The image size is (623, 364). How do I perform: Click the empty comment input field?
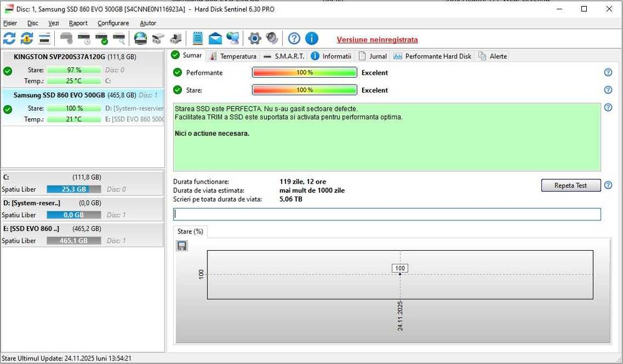tap(387, 214)
